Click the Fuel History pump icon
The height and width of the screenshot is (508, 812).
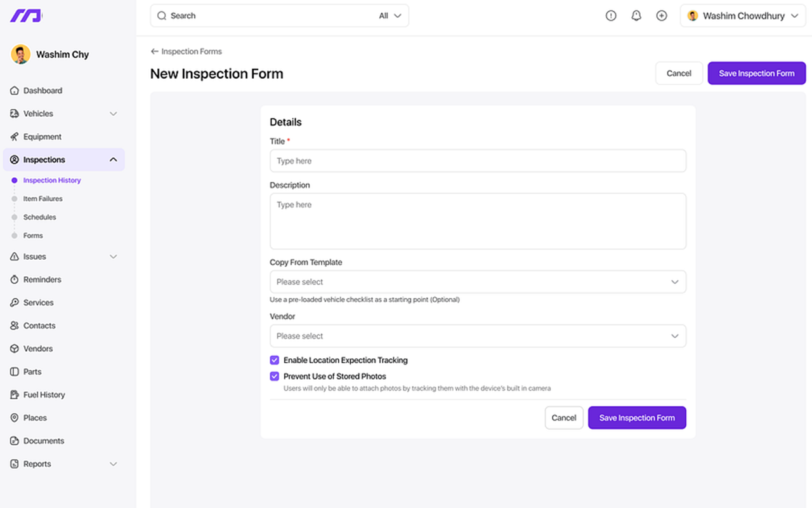15,395
